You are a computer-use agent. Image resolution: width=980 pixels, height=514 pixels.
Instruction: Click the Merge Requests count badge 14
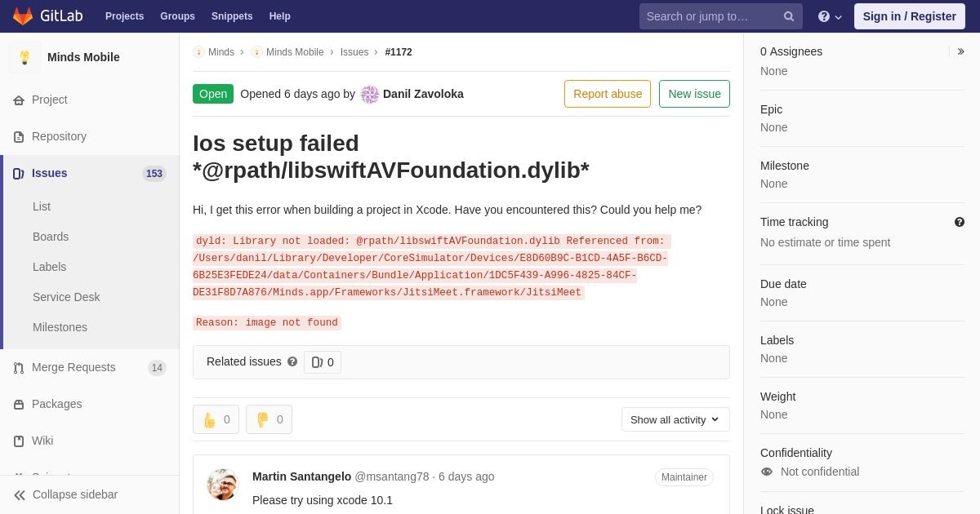tap(157, 368)
